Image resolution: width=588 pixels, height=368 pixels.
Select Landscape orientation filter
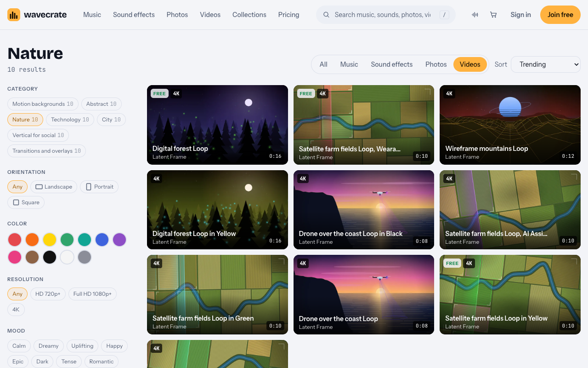click(54, 187)
